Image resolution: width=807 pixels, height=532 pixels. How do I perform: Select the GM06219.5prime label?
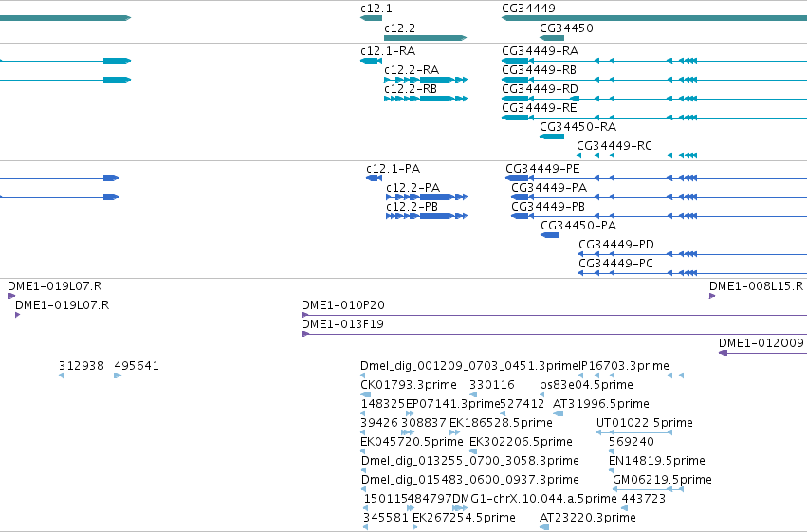662,481
